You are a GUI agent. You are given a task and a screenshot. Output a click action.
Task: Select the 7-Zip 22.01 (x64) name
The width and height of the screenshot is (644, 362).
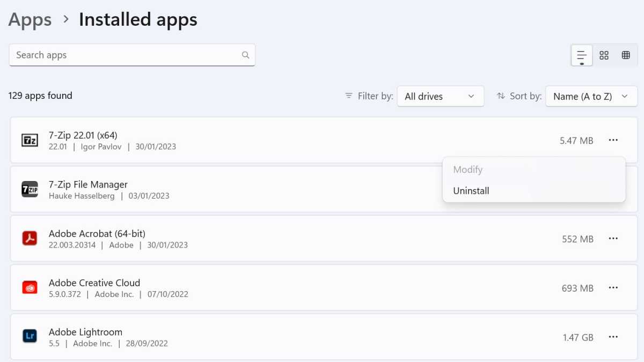coord(83,135)
